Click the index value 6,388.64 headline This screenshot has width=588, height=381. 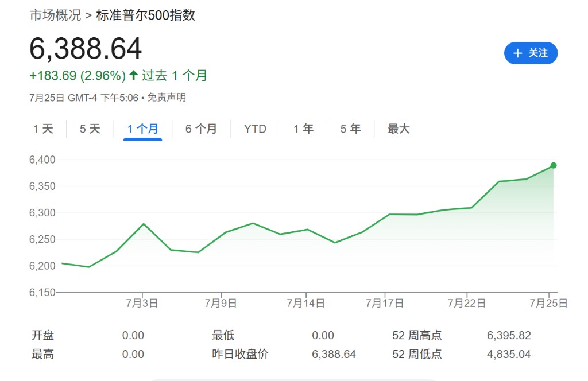[x=86, y=49]
